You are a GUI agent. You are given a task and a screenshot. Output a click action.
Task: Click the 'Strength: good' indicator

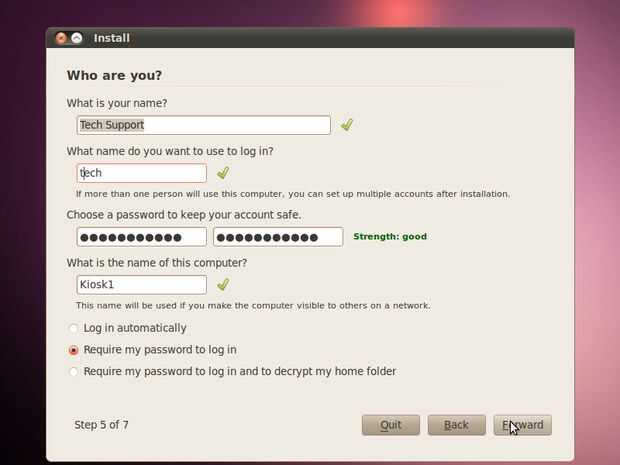(390, 236)
